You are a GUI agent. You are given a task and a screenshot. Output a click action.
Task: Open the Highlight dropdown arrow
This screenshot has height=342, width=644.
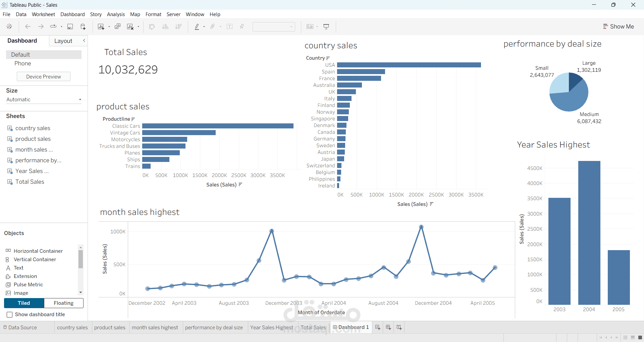pyautogui.click(x=204, y=27)
